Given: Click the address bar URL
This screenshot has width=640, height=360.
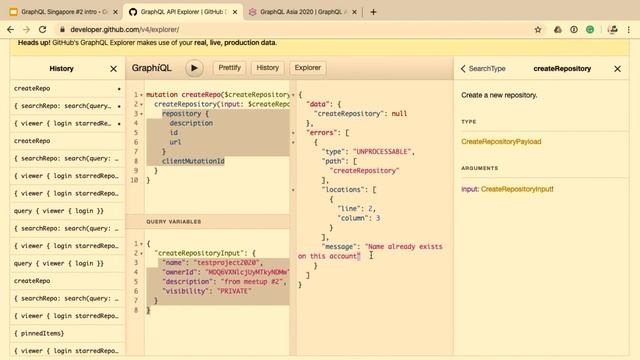Looking at the screenshot, I should [x=124, y=29].
